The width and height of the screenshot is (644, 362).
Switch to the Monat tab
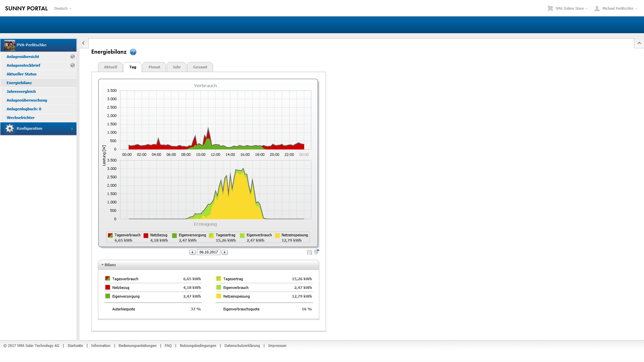154,67
